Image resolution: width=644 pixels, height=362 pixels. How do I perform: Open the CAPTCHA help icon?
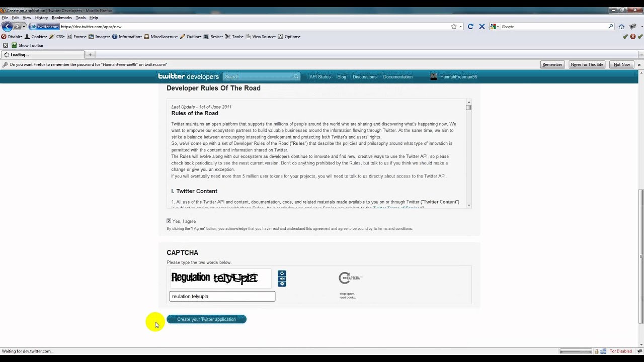282,284
